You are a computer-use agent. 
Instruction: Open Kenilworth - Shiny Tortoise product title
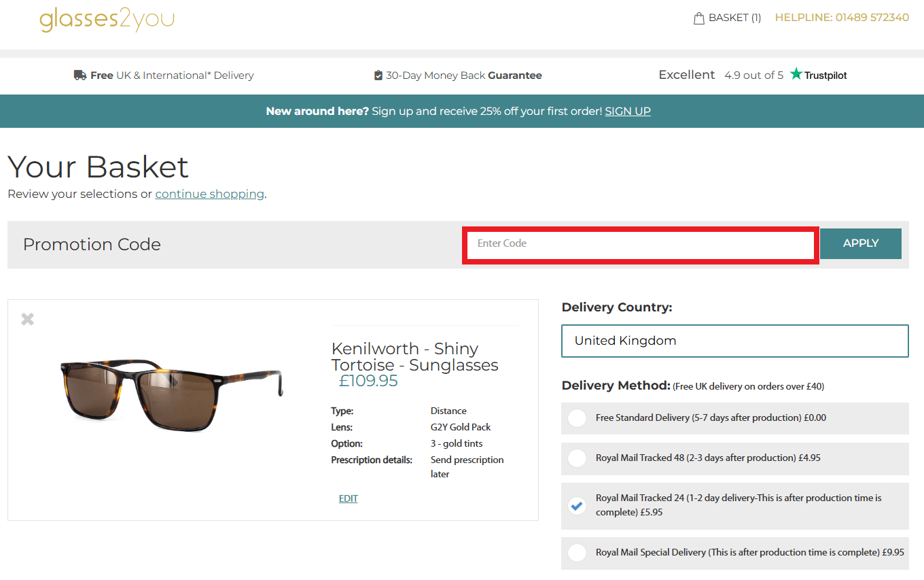[x=414, y=356]
